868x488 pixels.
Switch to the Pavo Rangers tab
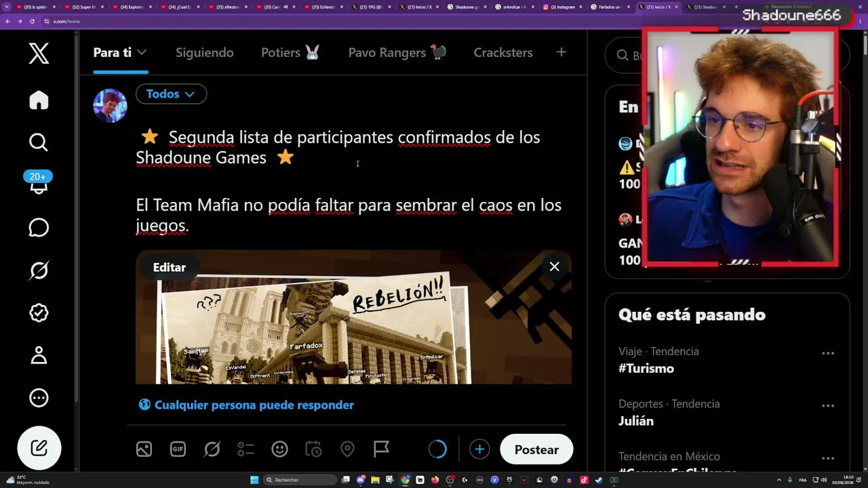tap(397, 53)
